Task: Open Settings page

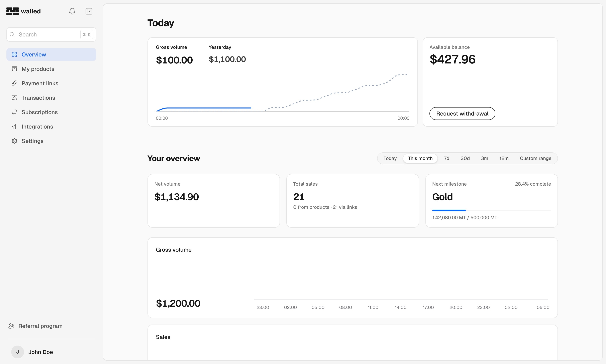Action: (x=51, y=141)
